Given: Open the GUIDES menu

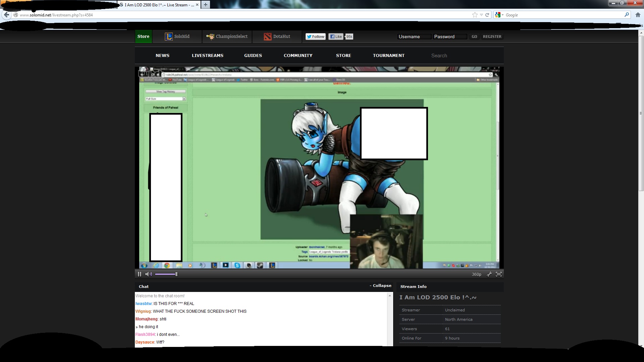Looking at the screenshot, I should click(x=253, y=56).
